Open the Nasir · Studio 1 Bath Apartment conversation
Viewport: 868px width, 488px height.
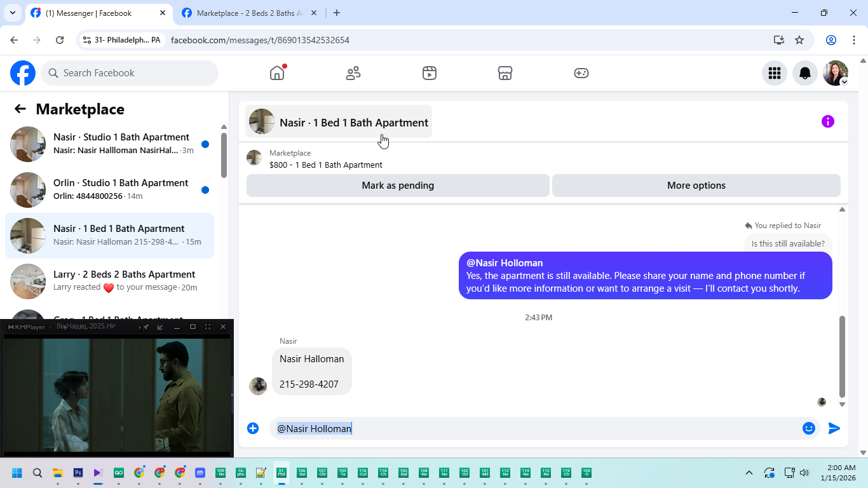[109, 144]
